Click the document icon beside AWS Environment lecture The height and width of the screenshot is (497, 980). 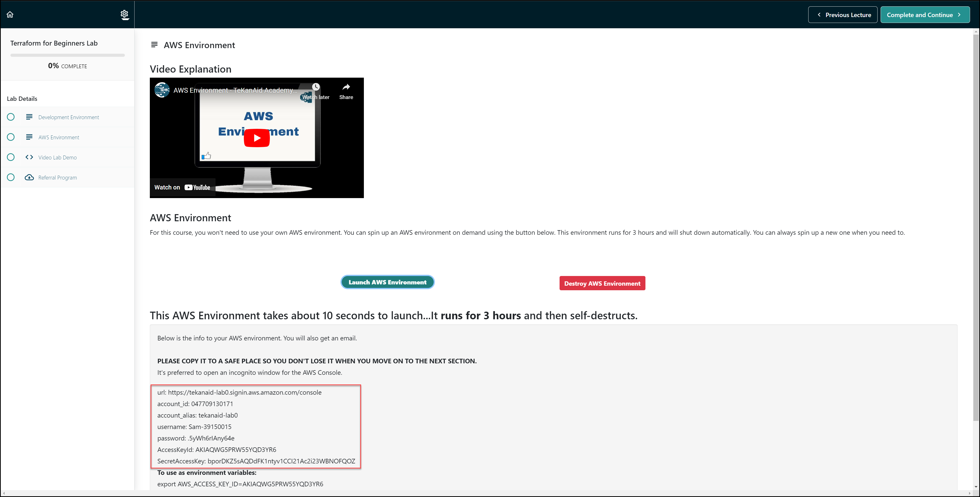point(29,137)
